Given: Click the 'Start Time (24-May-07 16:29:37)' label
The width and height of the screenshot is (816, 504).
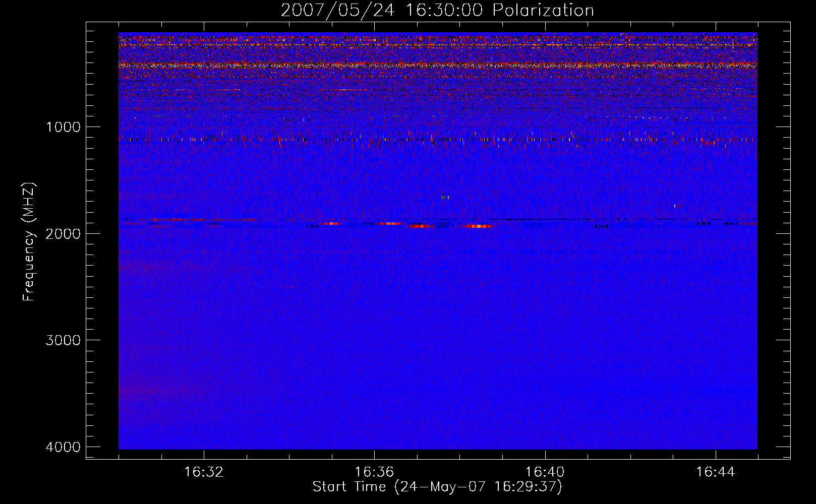Looking at the screenshot, I should (437, 487).
